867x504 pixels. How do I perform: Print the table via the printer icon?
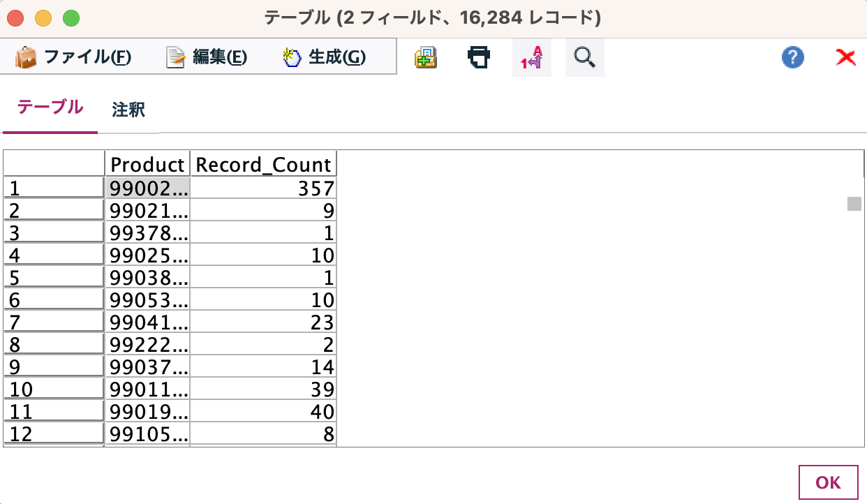pos(480,57)
